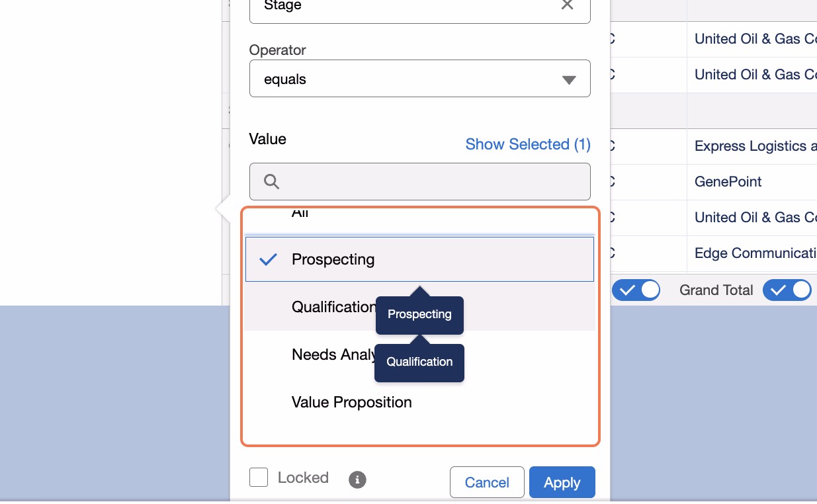Screen dimensions: 817x504
Task: Open the Stage field picker
Action: [419, 7]
